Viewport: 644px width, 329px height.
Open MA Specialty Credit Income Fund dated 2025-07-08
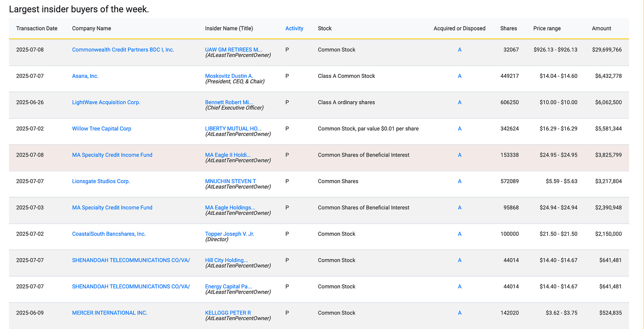(112, 155)
